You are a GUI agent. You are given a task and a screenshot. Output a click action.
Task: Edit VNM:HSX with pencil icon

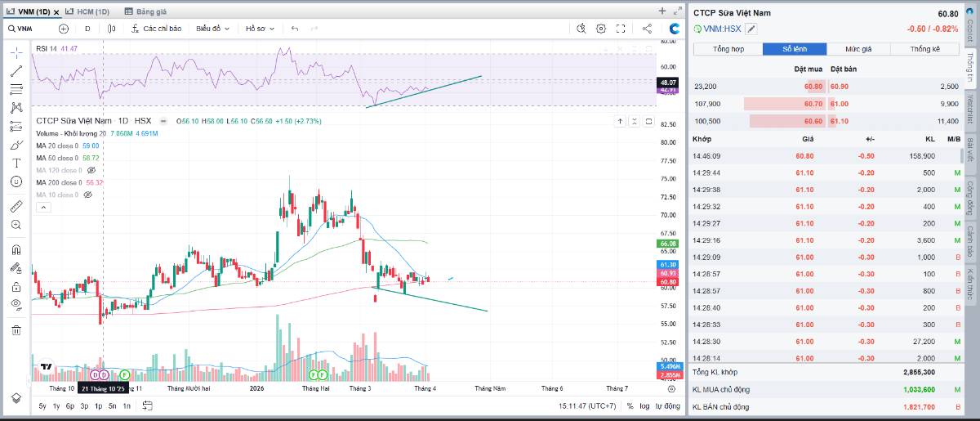751,29
